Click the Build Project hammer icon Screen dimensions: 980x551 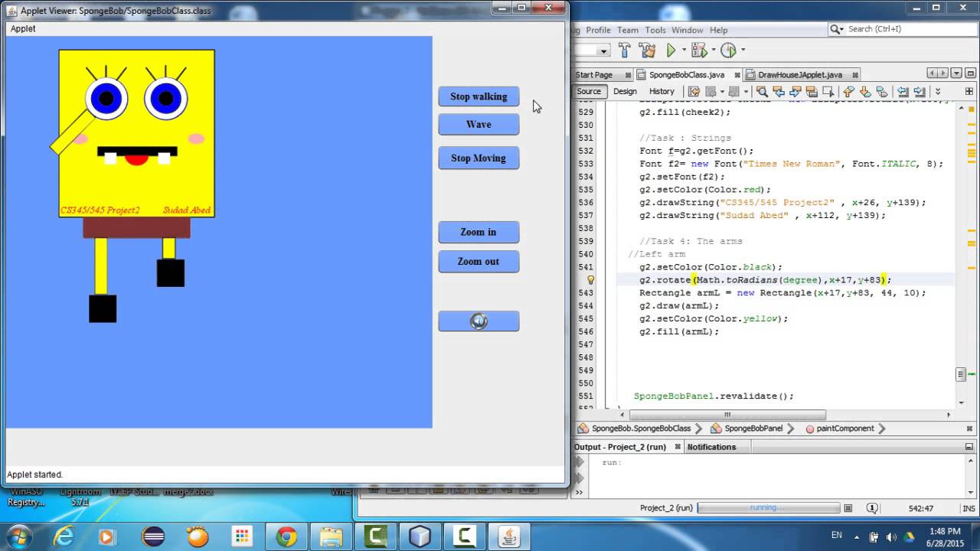(624, 51)
